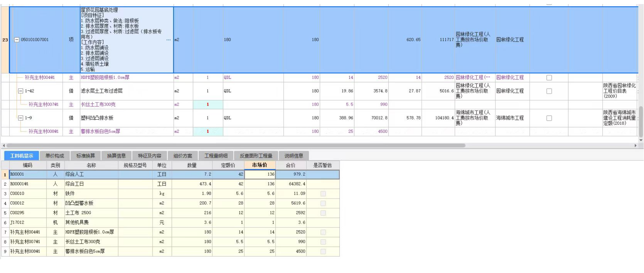Toggle 是否暂估 checkbox for HDPE塑胶阻根板1.0cm厚

tap(323, 232)
